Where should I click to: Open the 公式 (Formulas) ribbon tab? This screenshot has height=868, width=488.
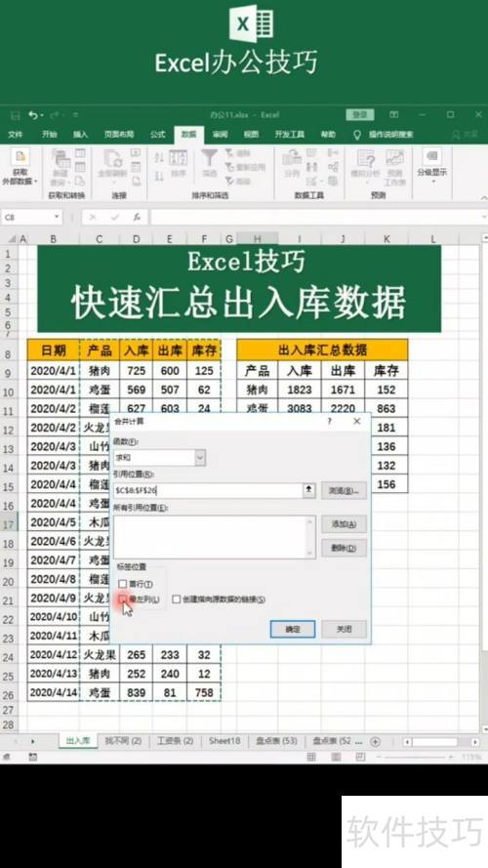pyautogui.click(x=158, y=135)
